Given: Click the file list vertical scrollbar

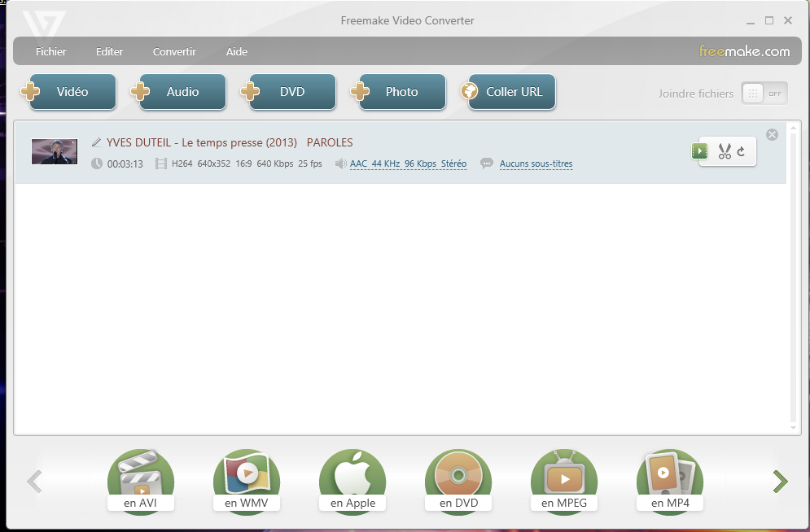Looking at the screenshot, I should [x=794, y=277].
